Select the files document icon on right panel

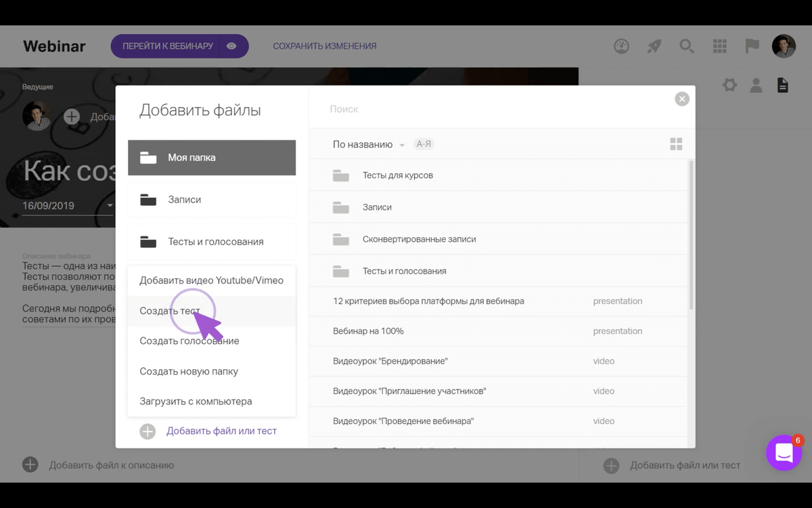tap(783, 85)
